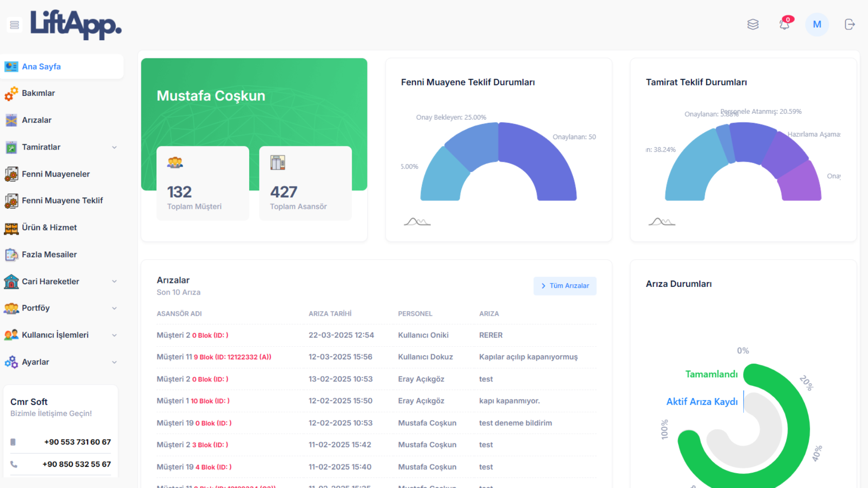Screen dimensions: 868x488
Task: Click the layers stack icon in header
Action: 753,24
